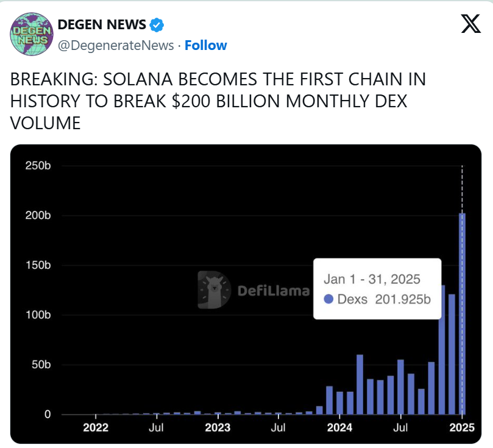Click the 200b y-axis label
The height and width of the screenshot is (448, 493).
coord(38,215)
